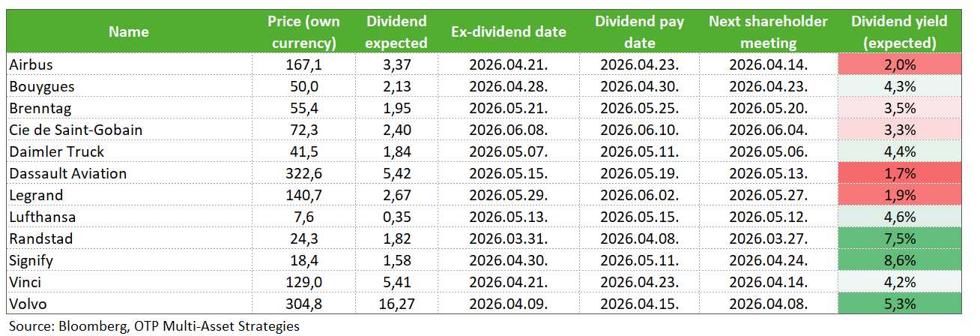Click Volvo pay date 2026.04.15.
This screenshot has height=336, width=980.
click(x=639, y=304)
